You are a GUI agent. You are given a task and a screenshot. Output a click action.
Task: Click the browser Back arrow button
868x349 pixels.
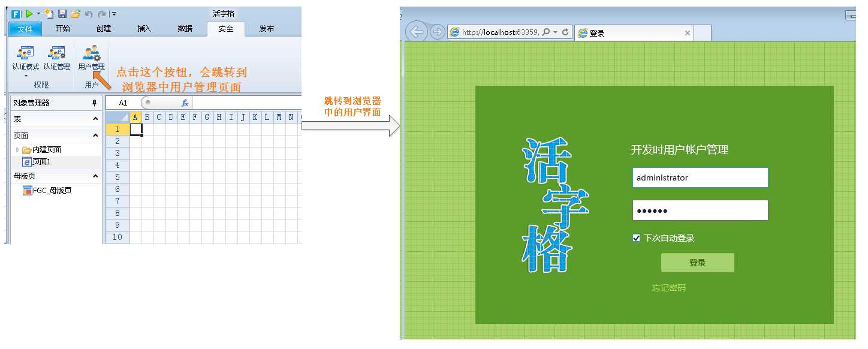point(417,32)
